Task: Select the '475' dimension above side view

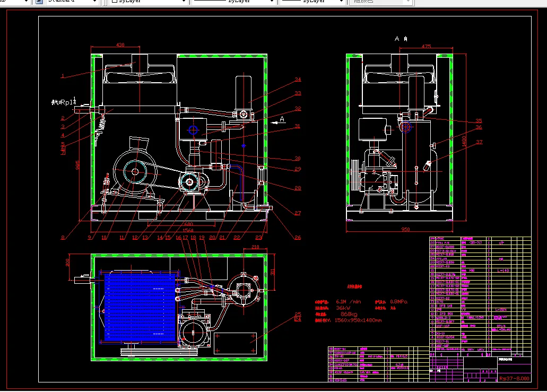Action: [426, 46]
